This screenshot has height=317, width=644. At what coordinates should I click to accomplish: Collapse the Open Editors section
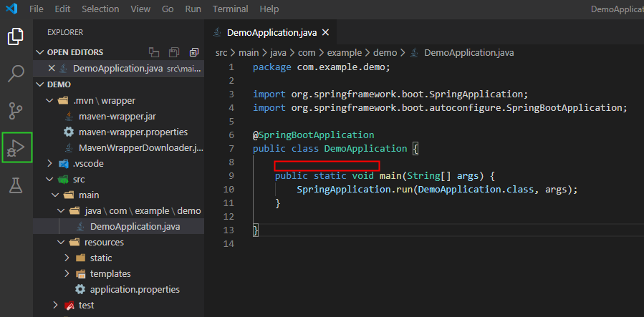pos(40,52)
